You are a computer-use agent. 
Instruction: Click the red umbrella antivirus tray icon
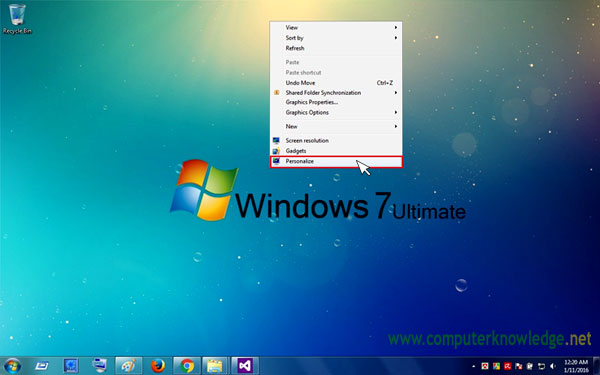coord(485,366)
